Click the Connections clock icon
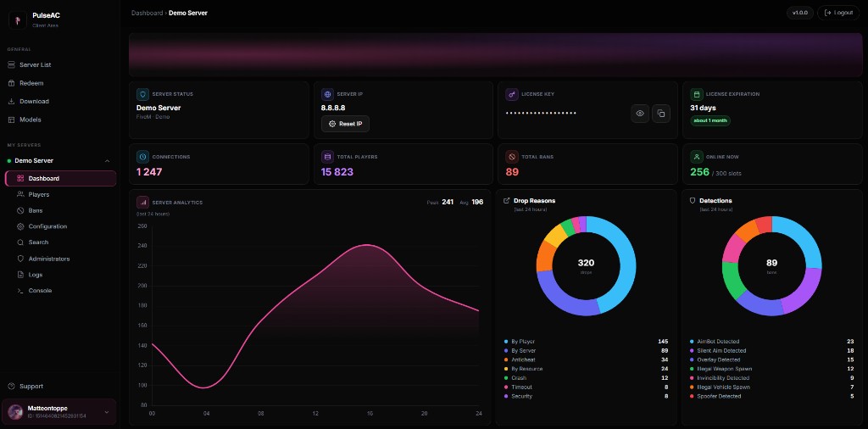 pyautogui.click(x=142, y=157)
